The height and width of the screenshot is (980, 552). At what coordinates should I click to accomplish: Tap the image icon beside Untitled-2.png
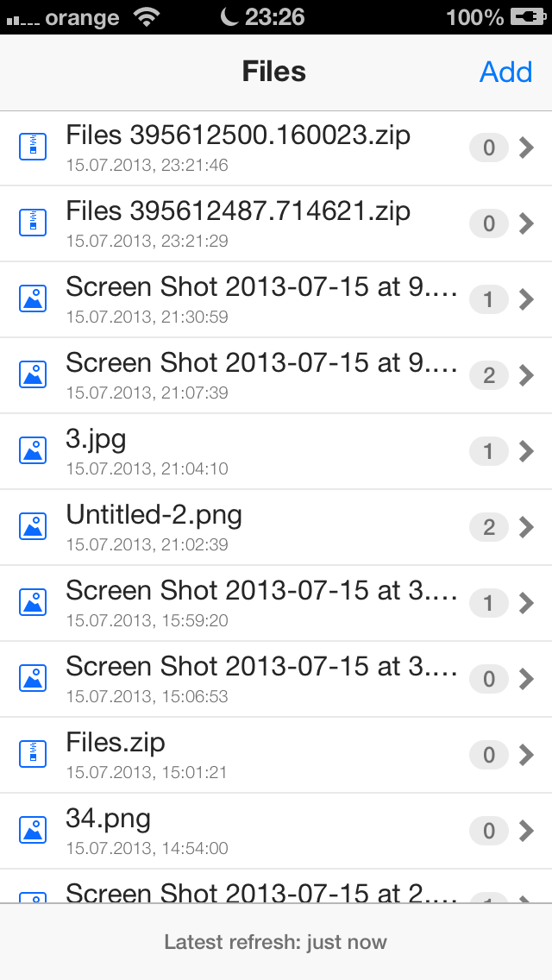coord(33,527)
